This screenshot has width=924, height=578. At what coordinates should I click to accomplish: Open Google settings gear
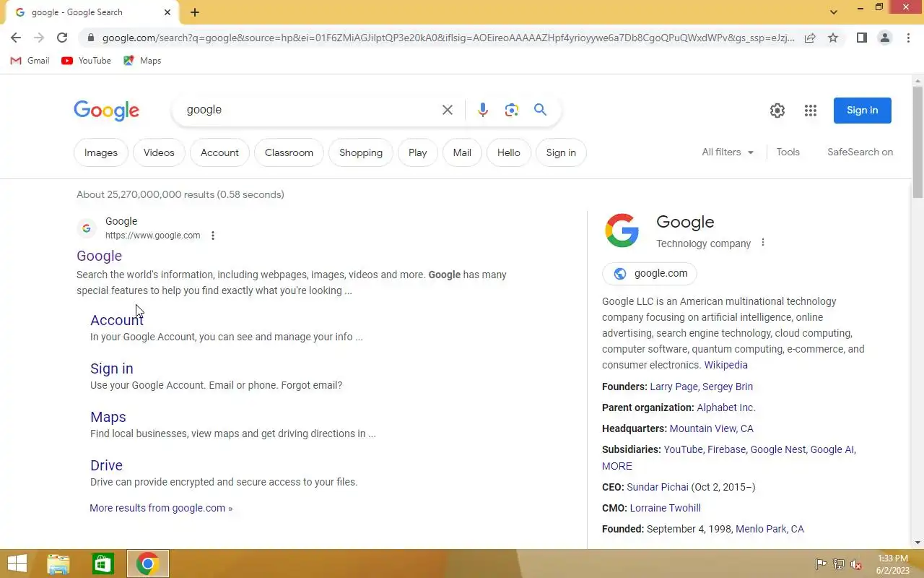777,111
